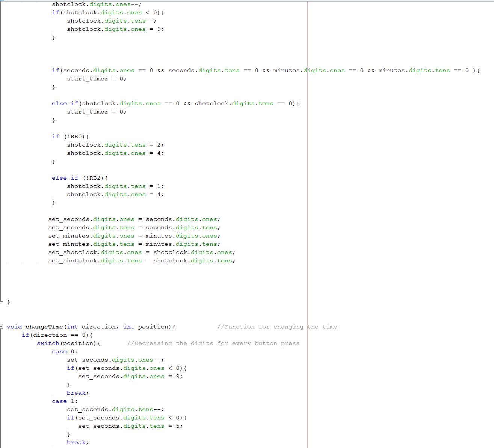Collapse the changeTime function fold marker
This screenshot has width=494, height=448.
(2, 326)
